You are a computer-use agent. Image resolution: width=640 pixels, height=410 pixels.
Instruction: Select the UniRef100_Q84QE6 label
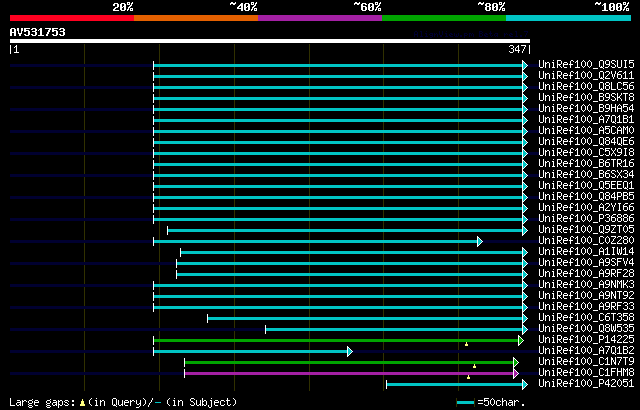coord(586,142)
